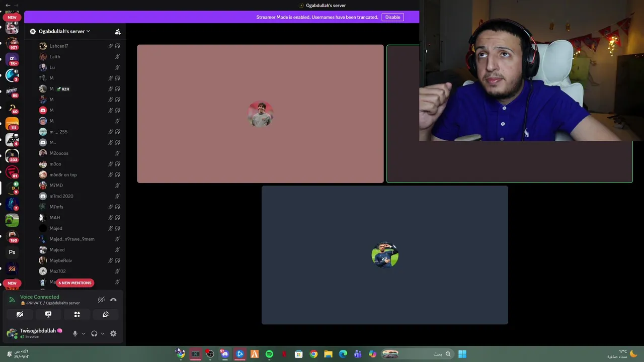Click the bottom NEW unread indicator
The image size is (644, 362).
click(x=12, y=283)
